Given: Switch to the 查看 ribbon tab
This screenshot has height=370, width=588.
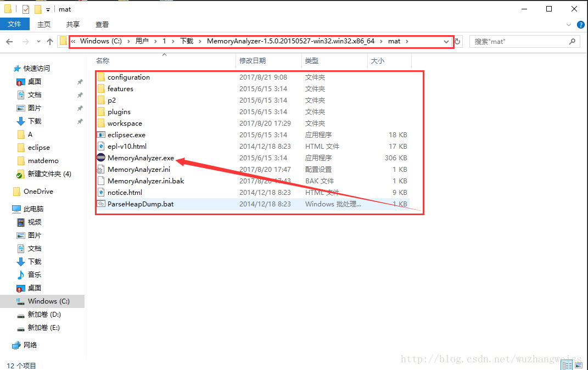Looking at the screenshot, I should point(102,24).
